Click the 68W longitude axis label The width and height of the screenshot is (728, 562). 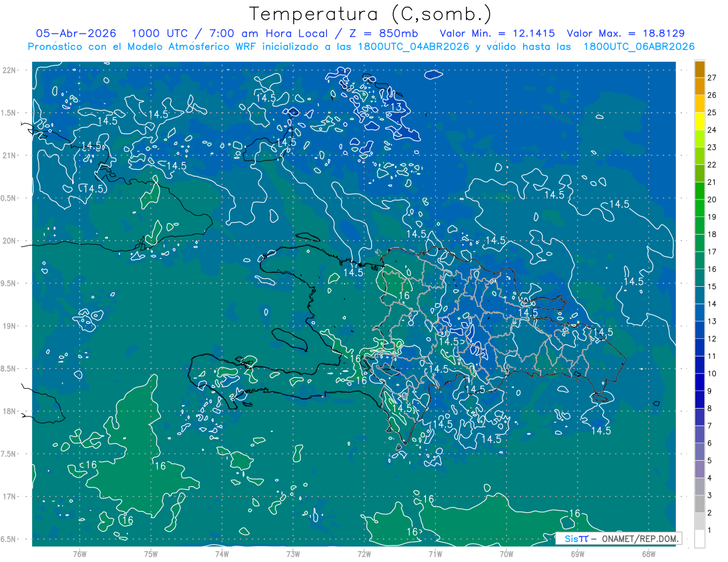point(649,554)
